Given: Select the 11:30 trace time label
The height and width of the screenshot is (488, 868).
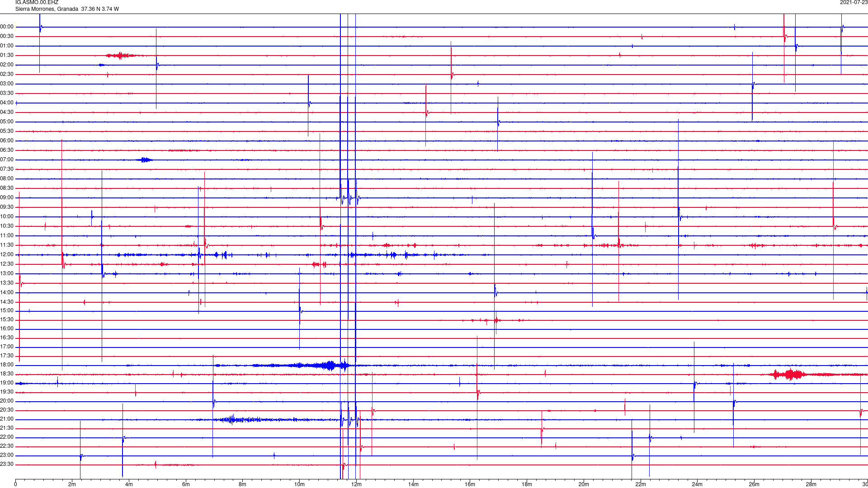Looking at the screenshot, I should 7,245.
